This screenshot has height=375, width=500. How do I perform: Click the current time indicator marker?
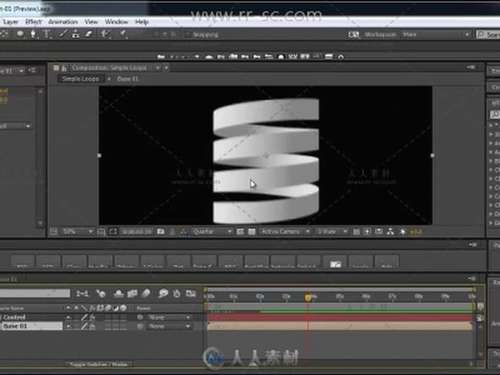tap(308, 298)
